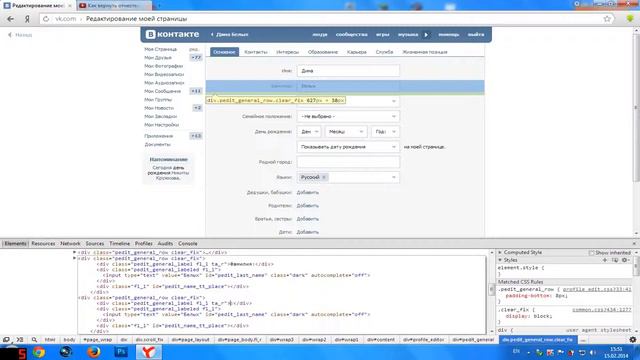
Task: Click the Yandex 'Я' home button
Action: coord(27,19)
